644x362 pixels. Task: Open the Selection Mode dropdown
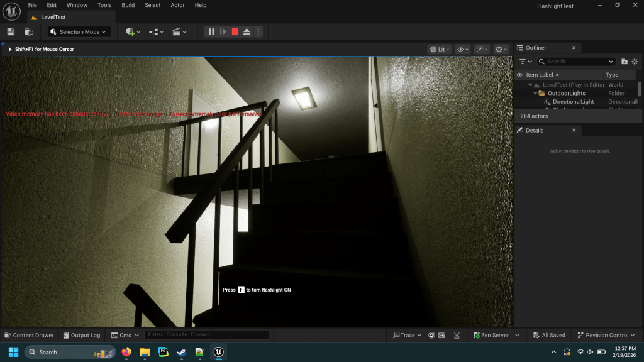80,31
